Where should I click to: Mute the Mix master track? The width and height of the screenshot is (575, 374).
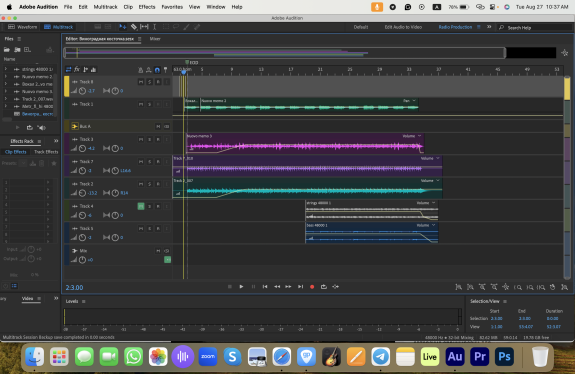158,251
